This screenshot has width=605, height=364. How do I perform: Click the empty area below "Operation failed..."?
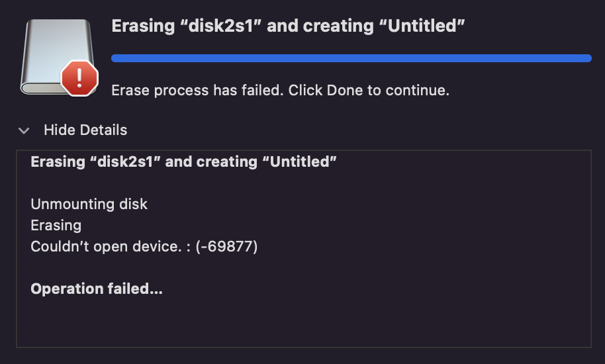click(x=303, y=322)
